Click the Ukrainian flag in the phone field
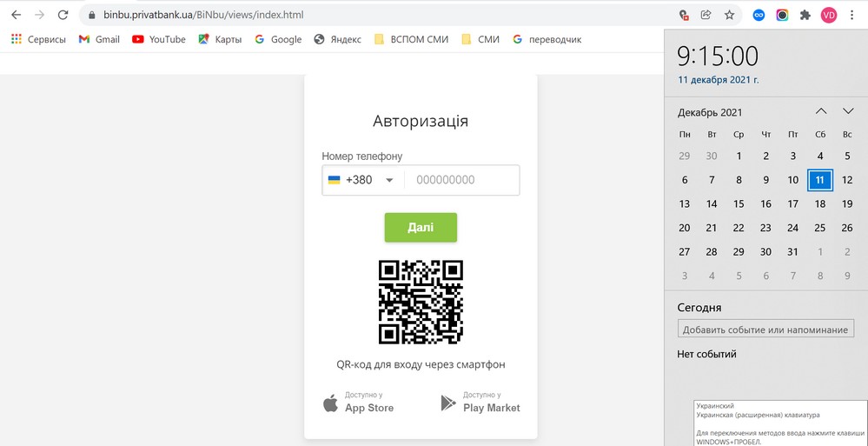868x446 pixels. pos(334,180)
